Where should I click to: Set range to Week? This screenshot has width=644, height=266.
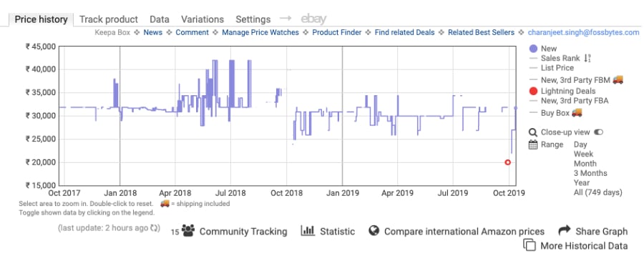(x=584, y=154)
